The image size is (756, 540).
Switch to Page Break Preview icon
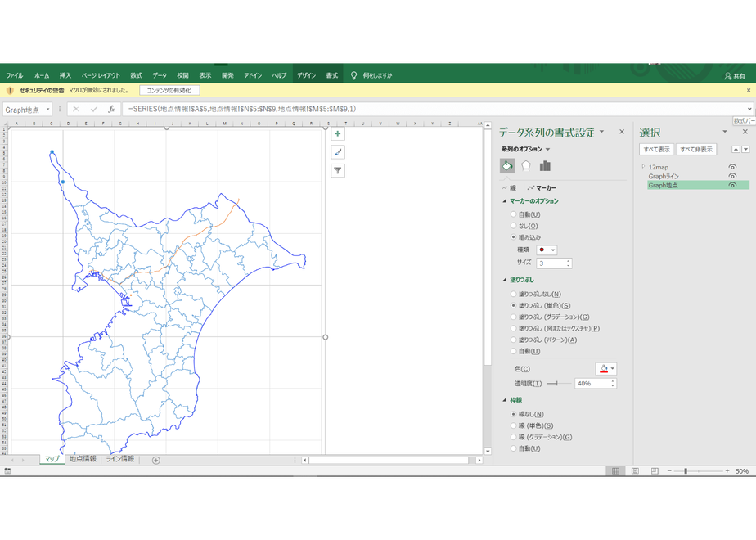655,471
